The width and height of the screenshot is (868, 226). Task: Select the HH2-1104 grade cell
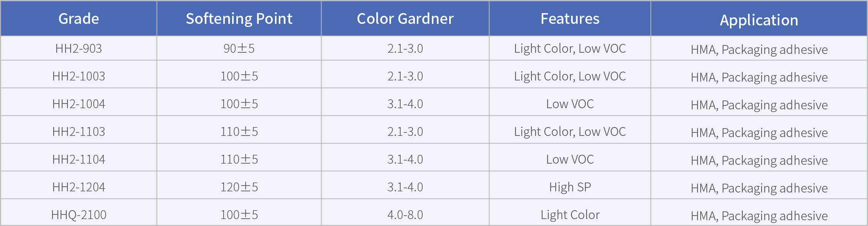tap(79, 159)
